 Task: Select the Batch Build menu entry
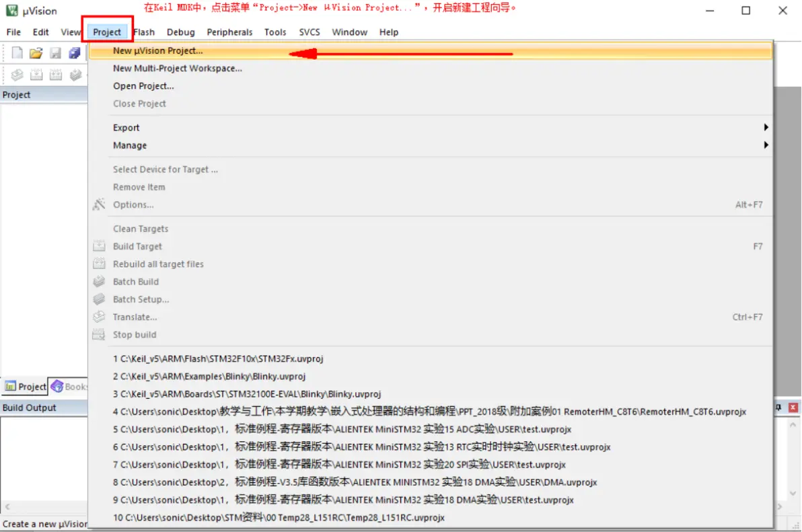(430, 282)
